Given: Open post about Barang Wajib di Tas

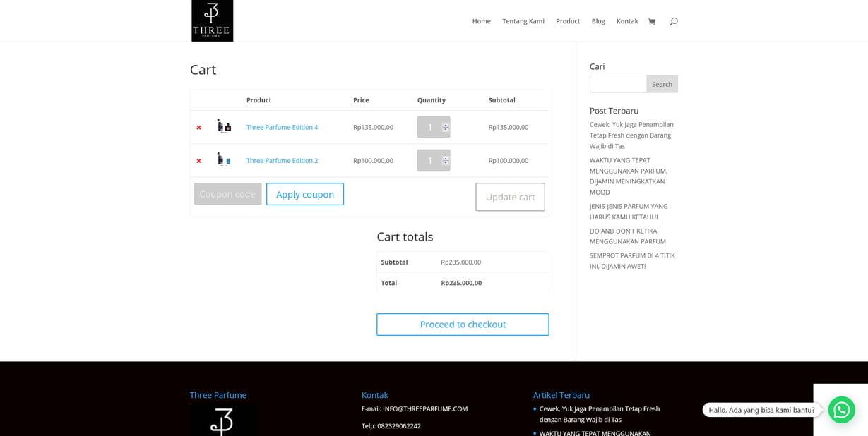Looking at the screenshot, I should pyautogui.click(x=631, y=135).
